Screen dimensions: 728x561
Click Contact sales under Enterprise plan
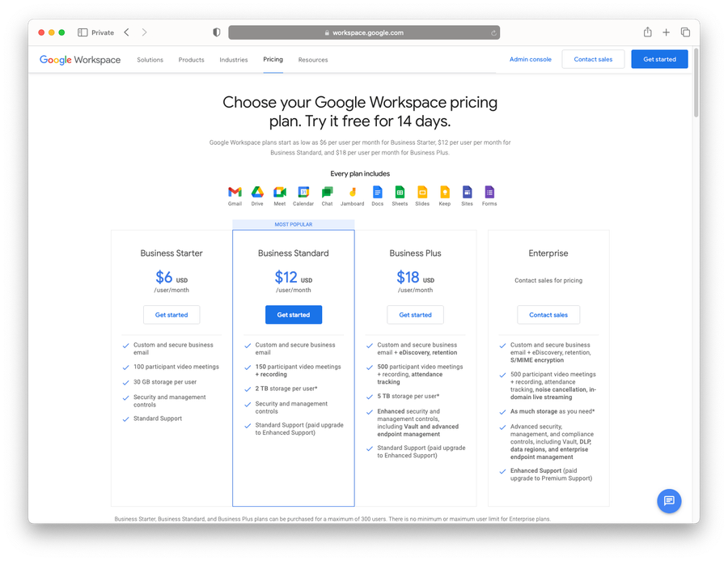point(548,315)
